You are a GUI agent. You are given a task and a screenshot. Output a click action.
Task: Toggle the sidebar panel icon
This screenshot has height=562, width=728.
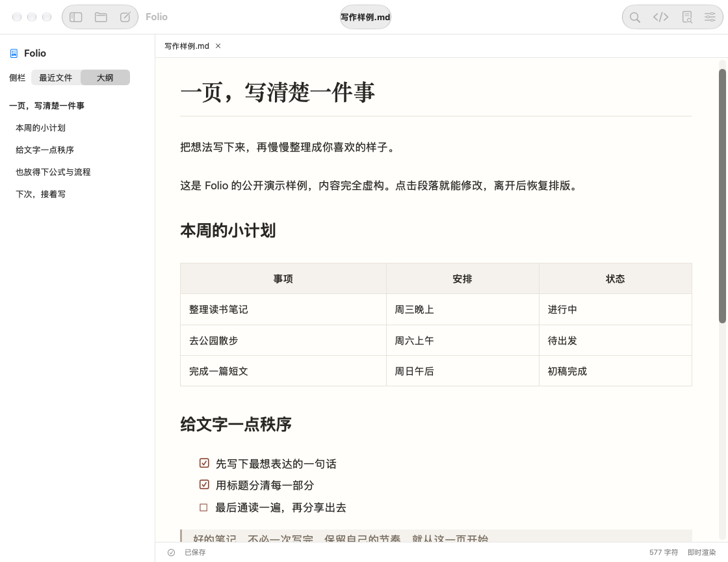pyautogui.click(x=75, y=17)
